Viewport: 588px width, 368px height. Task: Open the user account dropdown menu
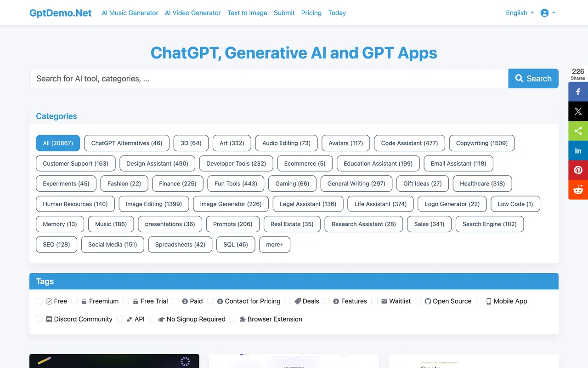[x=548, y=13]
